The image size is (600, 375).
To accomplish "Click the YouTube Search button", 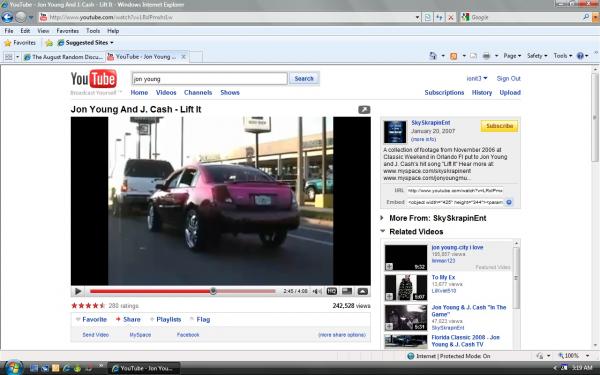I will (x=304, y=78).
